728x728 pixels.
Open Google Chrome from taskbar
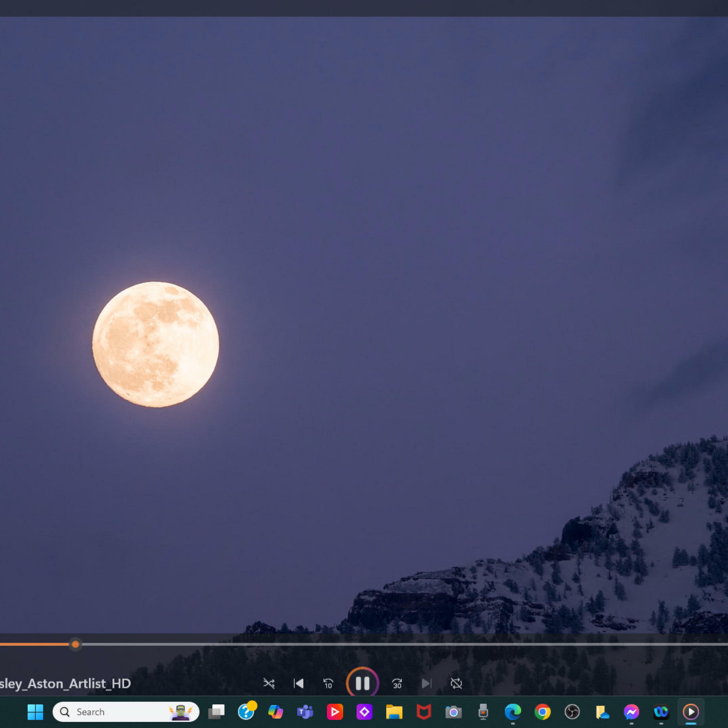[542, 712]
